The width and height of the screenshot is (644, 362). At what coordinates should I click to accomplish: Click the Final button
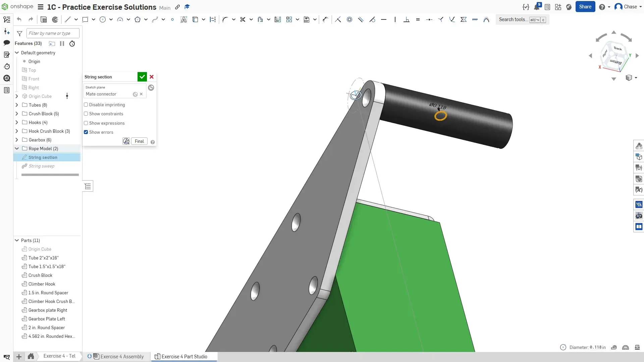pos(139,141)
